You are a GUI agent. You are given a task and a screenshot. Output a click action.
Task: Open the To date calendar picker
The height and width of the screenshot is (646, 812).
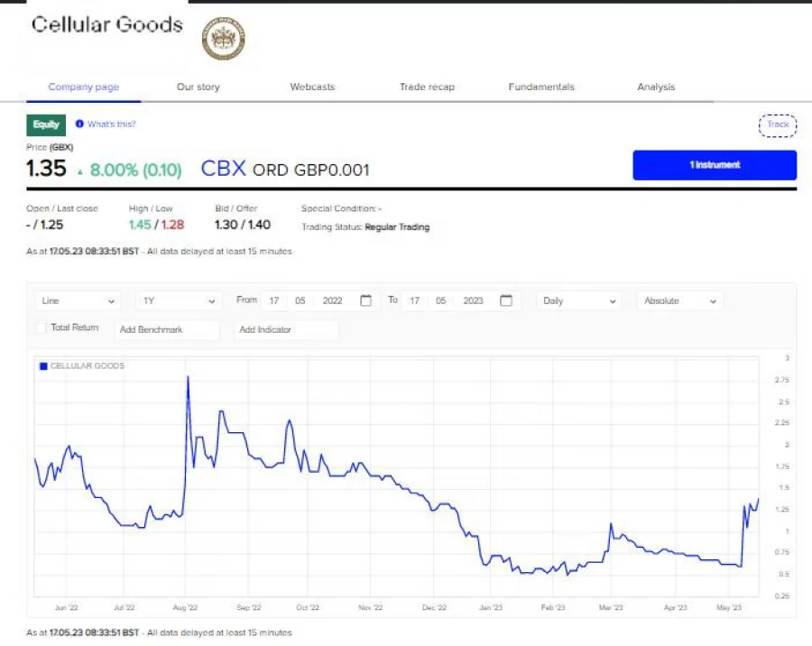coord(505,300)
